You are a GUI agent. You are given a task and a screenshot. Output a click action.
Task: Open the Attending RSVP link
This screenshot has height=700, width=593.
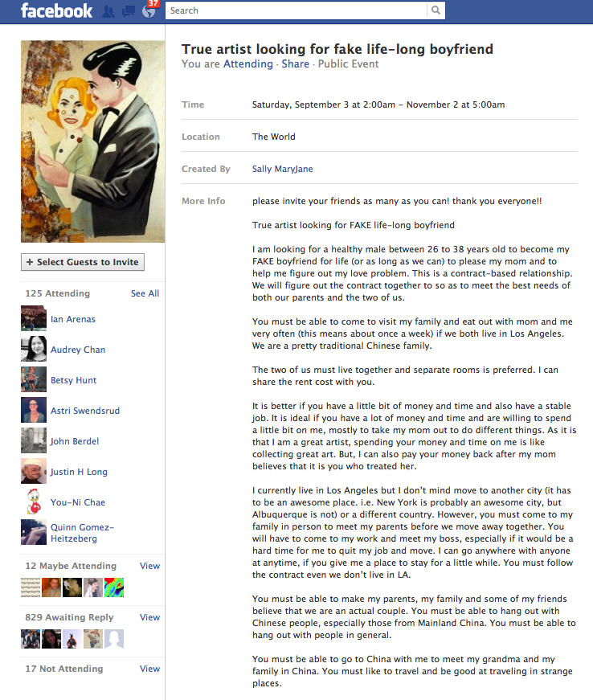click(x=248, y=63)
